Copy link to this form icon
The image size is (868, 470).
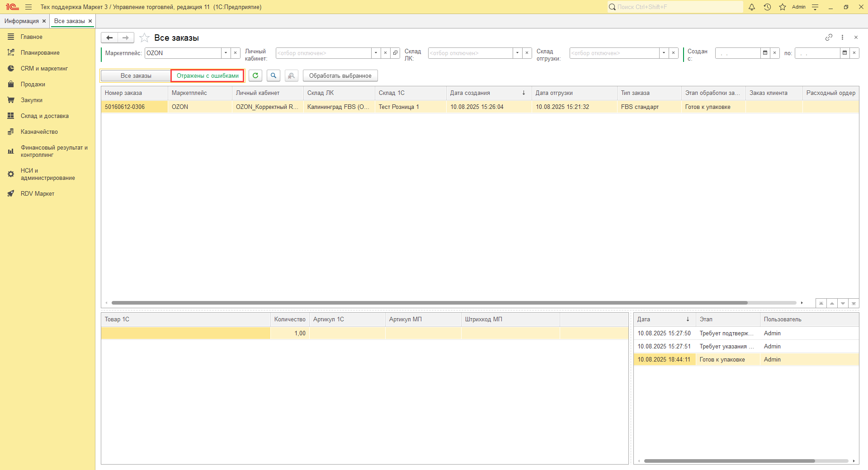pyautogui.click(x=829, y=38)
